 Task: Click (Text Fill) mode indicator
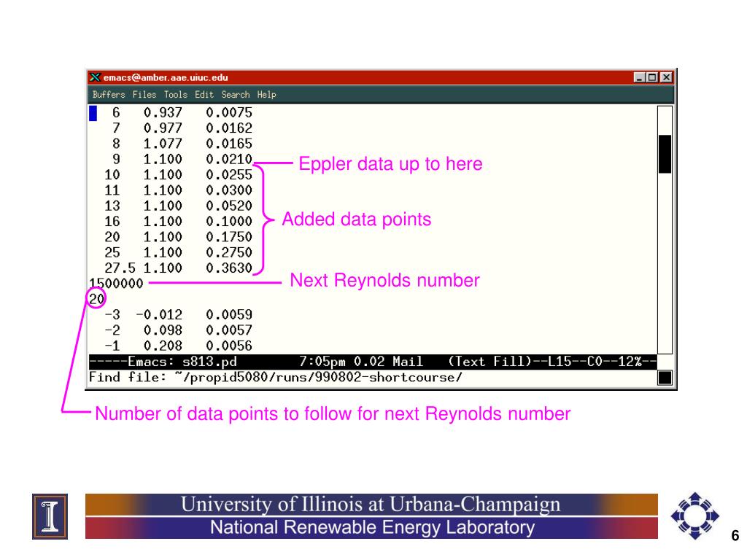click(489, 362)
